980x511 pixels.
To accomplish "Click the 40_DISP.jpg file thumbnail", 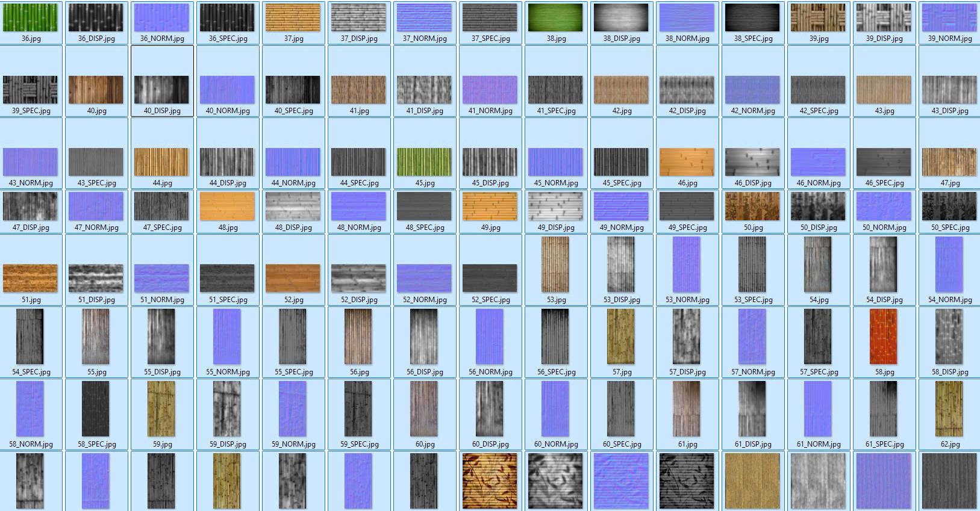I will (x=161, y=90).
